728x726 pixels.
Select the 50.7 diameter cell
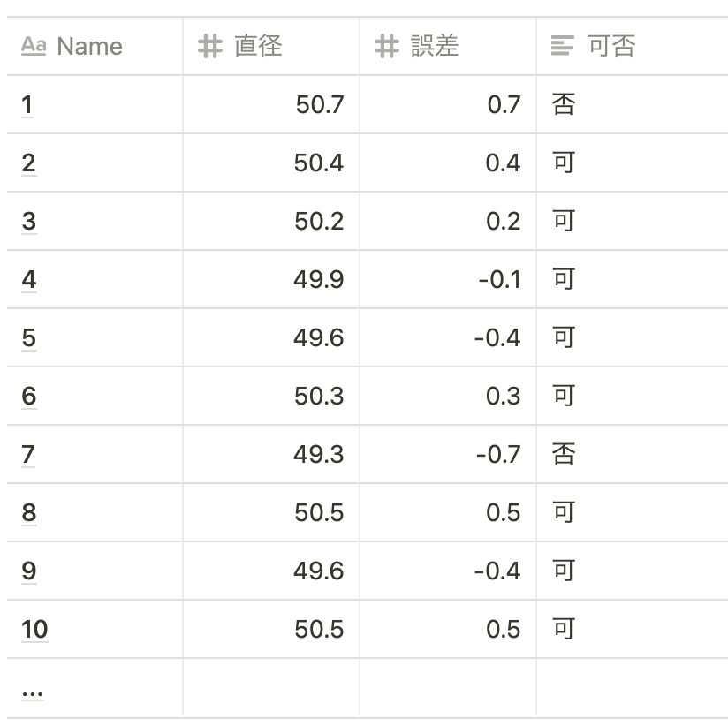271,104
